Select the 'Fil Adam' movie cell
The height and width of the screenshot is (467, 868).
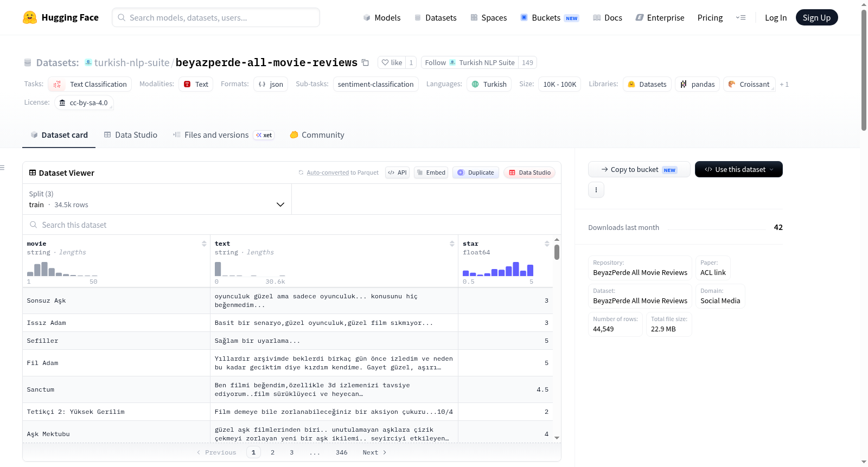(x=116, y=363)
